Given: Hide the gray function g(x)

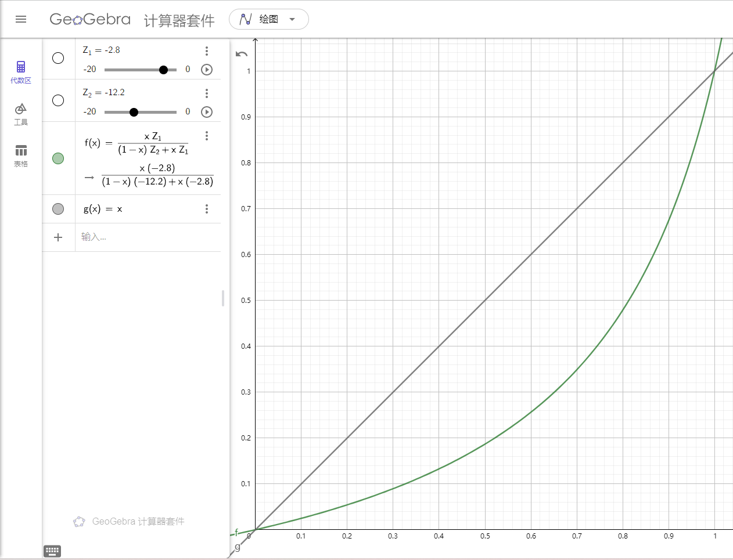Looking at the screenshot, I should (x=58, y=209).
